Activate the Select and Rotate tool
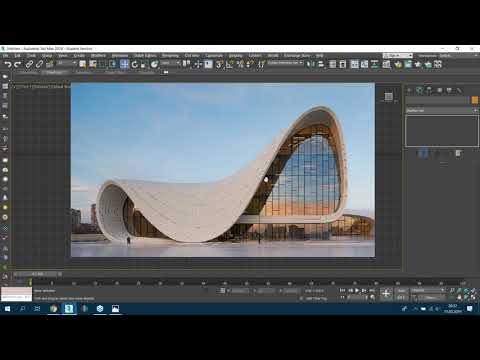This screenshot has height=360, width=480. pos(135,64)
